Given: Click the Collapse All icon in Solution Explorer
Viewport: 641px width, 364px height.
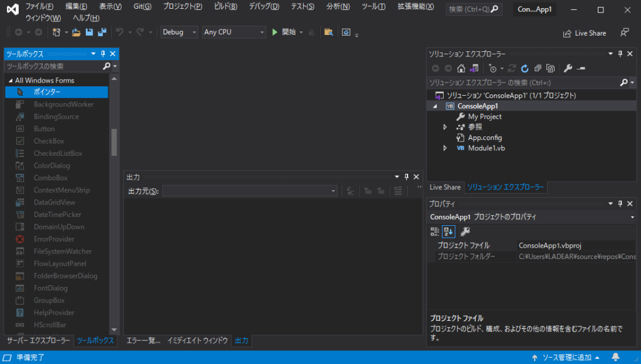Looking at the screenshot, I should click(538, 68).
